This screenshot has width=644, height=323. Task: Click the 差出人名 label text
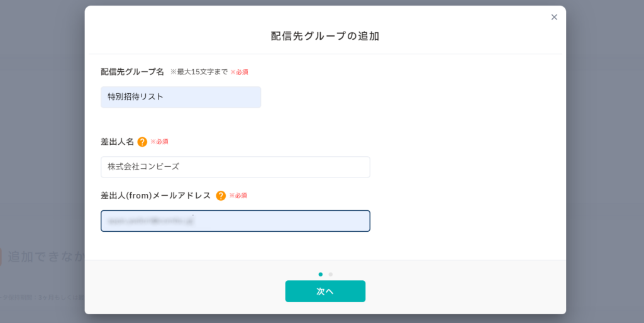point(117,142)
